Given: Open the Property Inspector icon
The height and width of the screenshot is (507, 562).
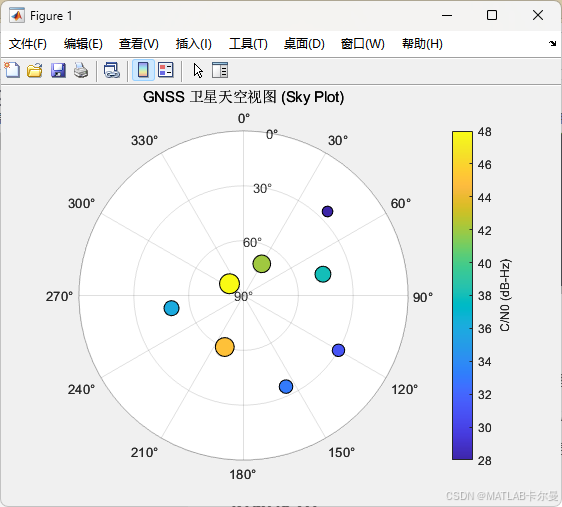Looking at the screenshot, I should pos(220,70).
